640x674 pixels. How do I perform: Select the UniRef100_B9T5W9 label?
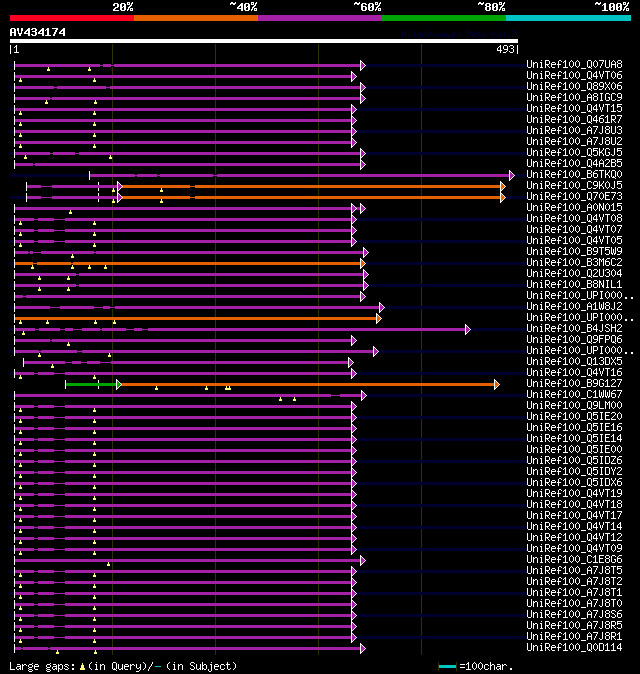574,251
